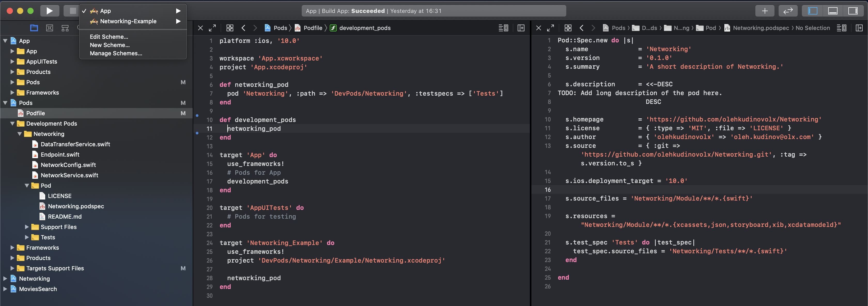Image resolution: width=868 pixels, height=306 pixels.
Task: Toggle the debug area panel
Action: (833, 11)
